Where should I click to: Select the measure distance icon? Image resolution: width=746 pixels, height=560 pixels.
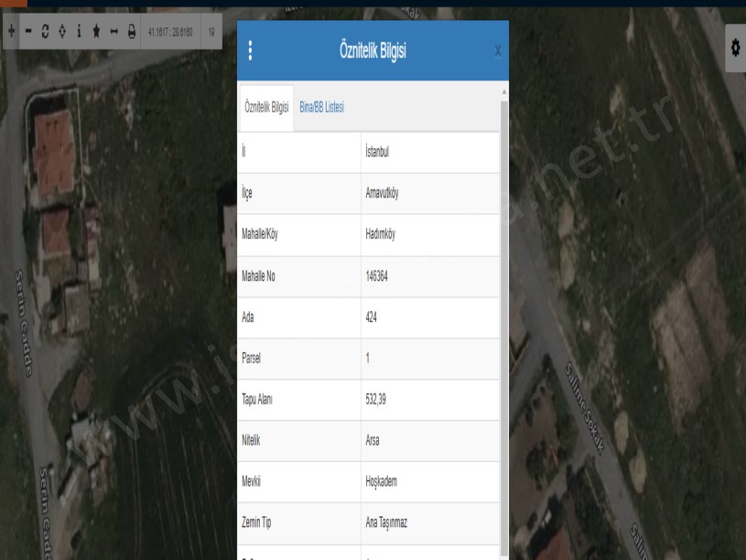[x=114, y=31]
